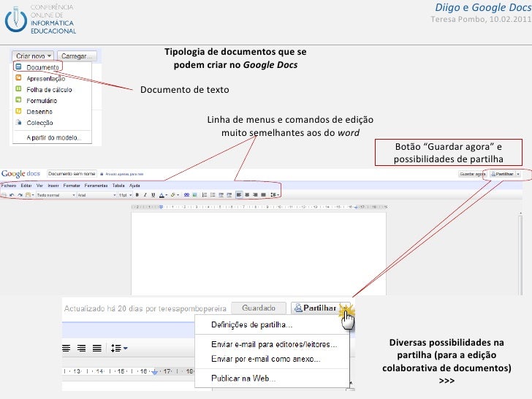Click the Decrease indent icon
The height and width of the screenshot is (399, 532).
(221, 194)
